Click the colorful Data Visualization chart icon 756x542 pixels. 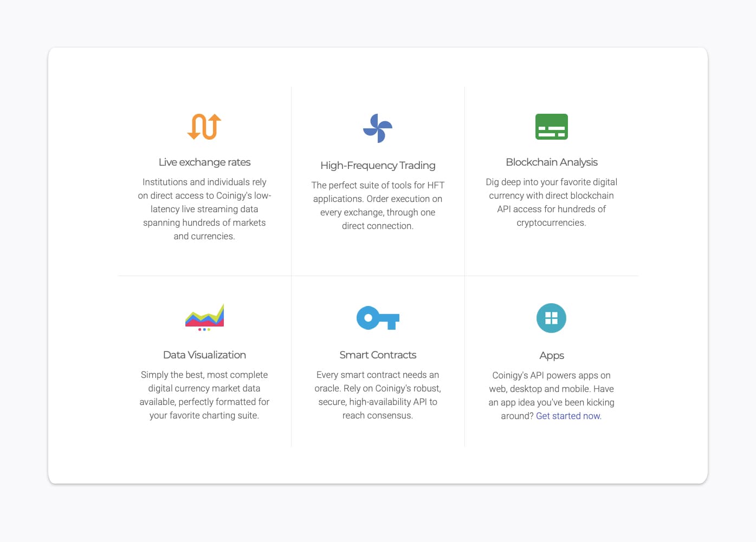pyautogui.click(x=204, y=316)
